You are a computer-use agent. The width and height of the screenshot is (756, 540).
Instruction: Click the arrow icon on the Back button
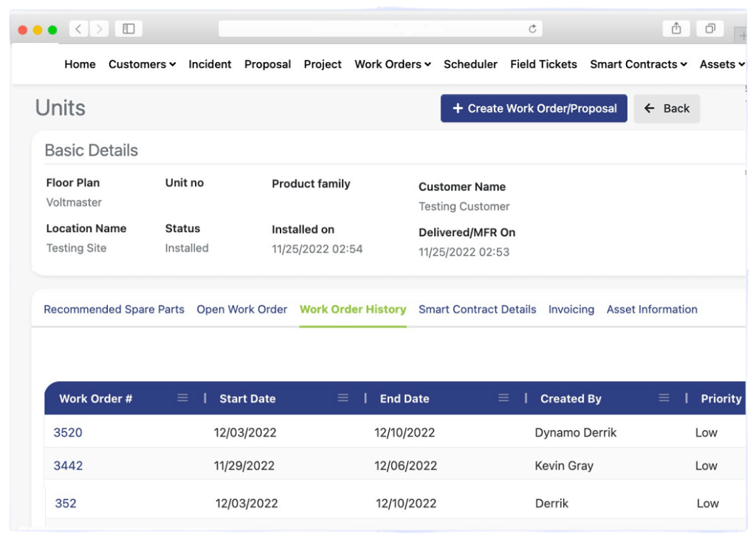[650, 109]
